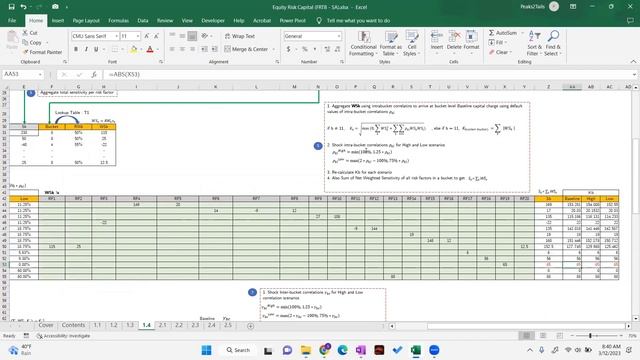Expand Merge & Center dropdown arrow
Screen dimensions: 640x360
pyautogui.click(x=273, y=49)
